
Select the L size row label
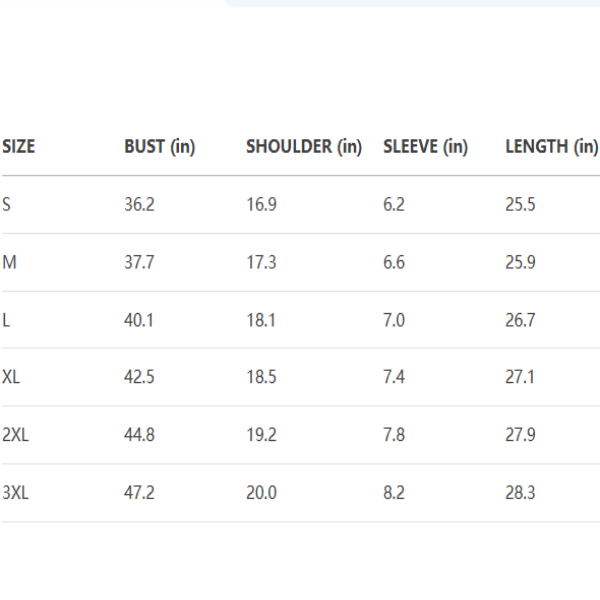pyautogui.click(x=6, y=321)
